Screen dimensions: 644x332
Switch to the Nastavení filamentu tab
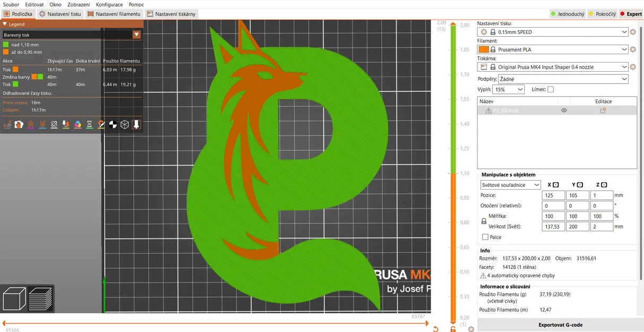(114, 14)
